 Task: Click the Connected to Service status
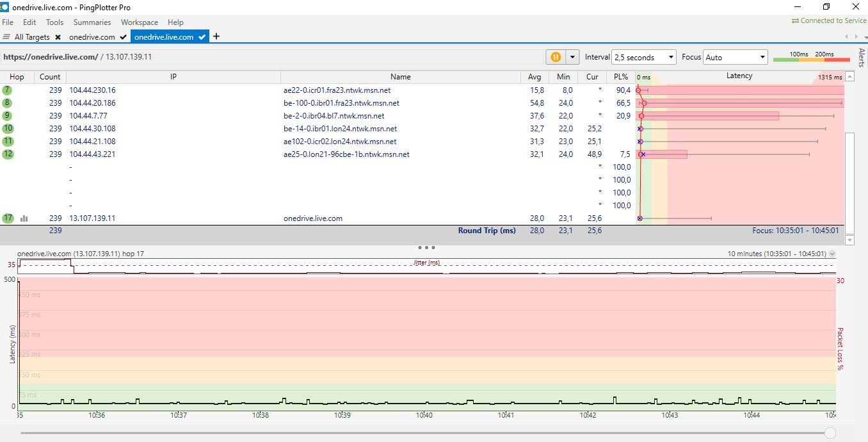click(829, 20)
